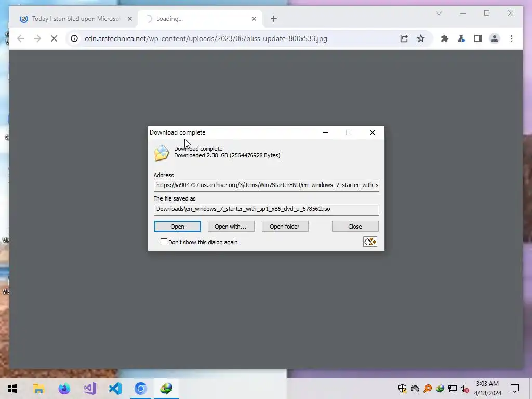Viewport: 532px width, 399px height.
Task: Click the Windows Security tray icon
Action: pyautogui.click(x=403, y=389)
